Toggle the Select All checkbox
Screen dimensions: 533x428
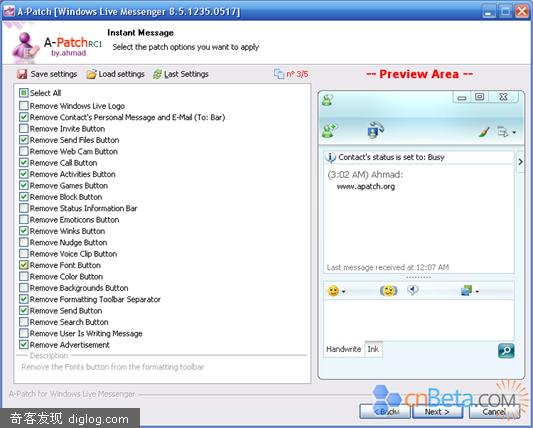23,92
